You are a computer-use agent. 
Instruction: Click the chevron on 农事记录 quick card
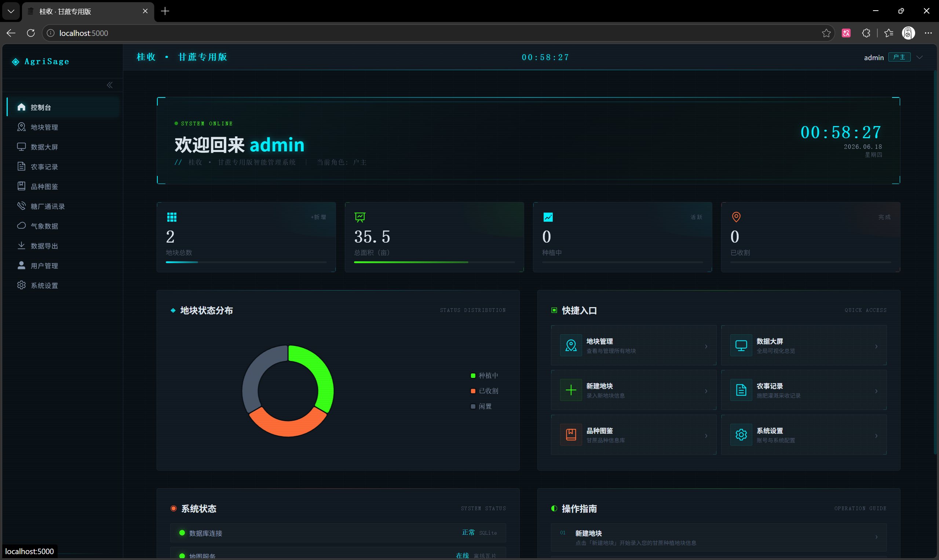(876, 391)
